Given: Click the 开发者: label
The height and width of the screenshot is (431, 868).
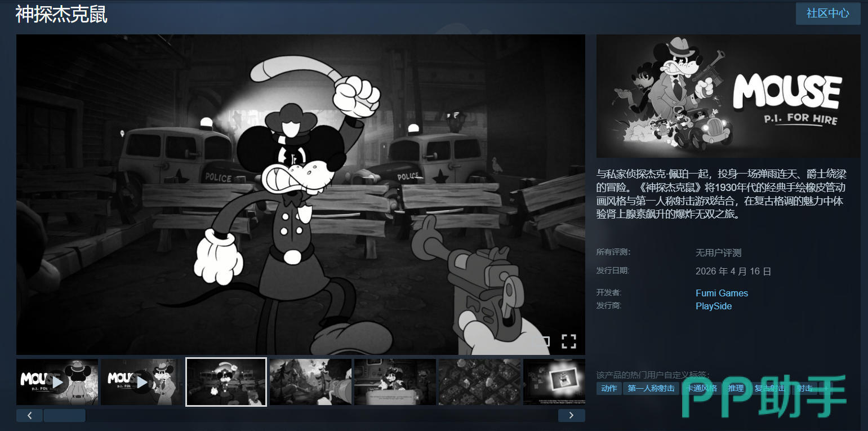Looking at the screenshot, I should [x=609, y=292].
